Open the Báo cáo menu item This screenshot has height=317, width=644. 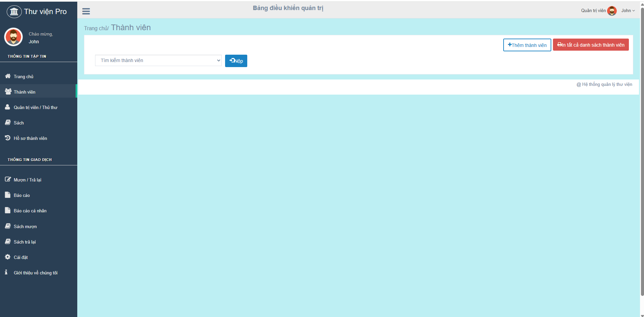(x=22, y=195)
